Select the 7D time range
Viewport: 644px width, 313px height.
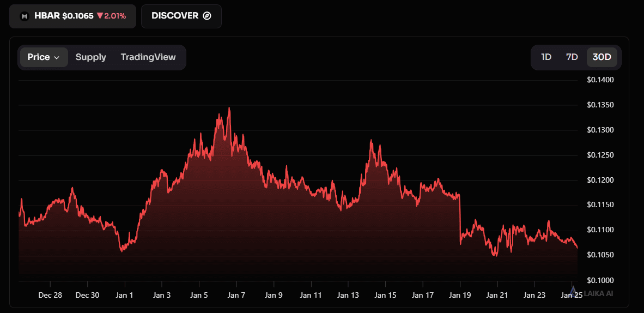pyautogui.click(x=572, y=57)
